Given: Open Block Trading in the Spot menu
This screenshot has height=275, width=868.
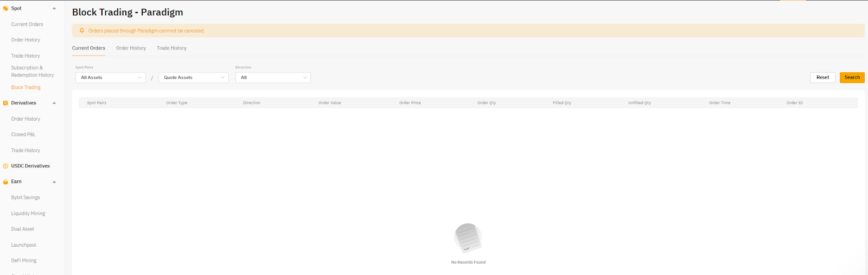Looking at the screenshot, I should pos(25,87).
